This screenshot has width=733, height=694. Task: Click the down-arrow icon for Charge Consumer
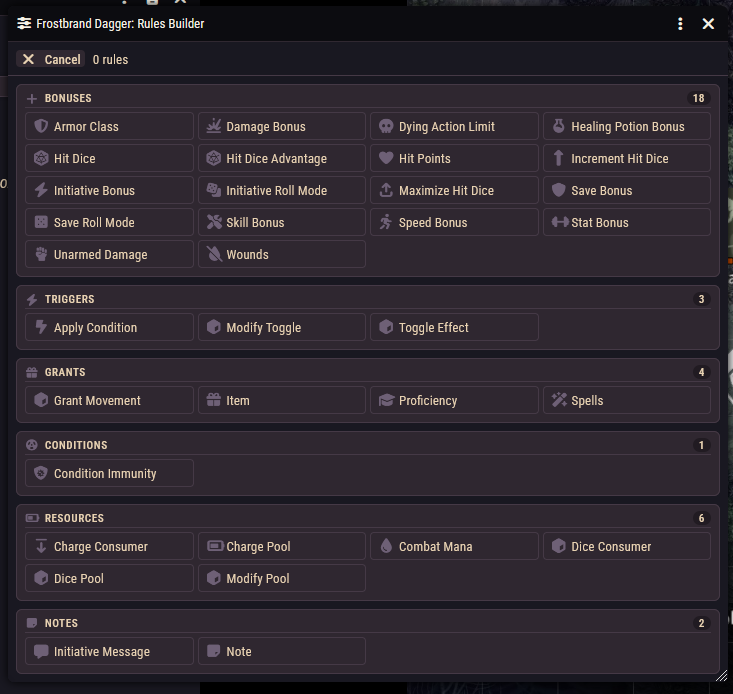[x=41, y=546]
